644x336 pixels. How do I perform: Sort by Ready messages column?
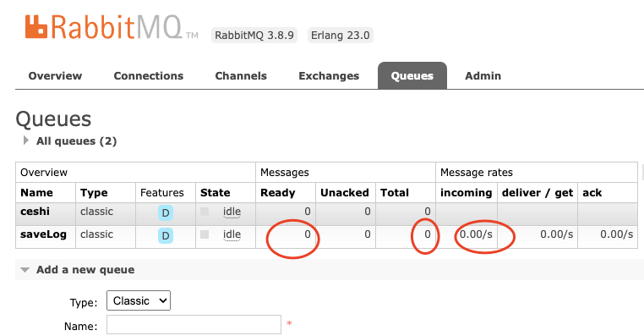pyautogui.click(x=278, y=193)
